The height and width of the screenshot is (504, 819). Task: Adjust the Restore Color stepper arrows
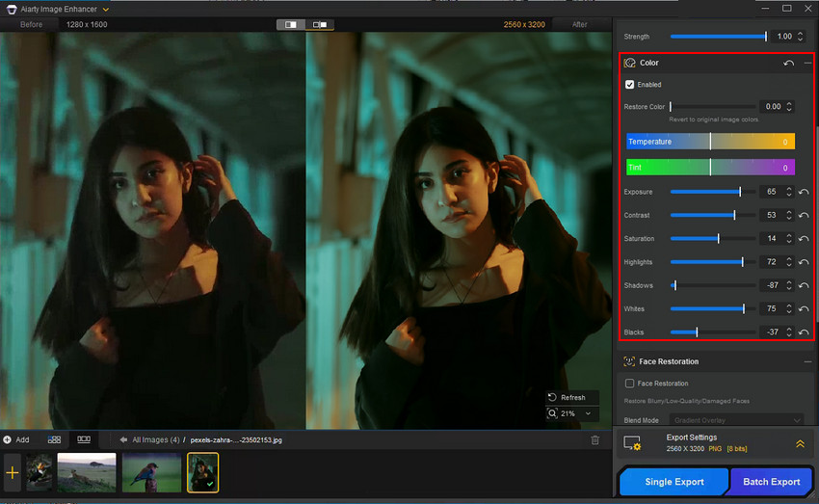click(789, 107)
